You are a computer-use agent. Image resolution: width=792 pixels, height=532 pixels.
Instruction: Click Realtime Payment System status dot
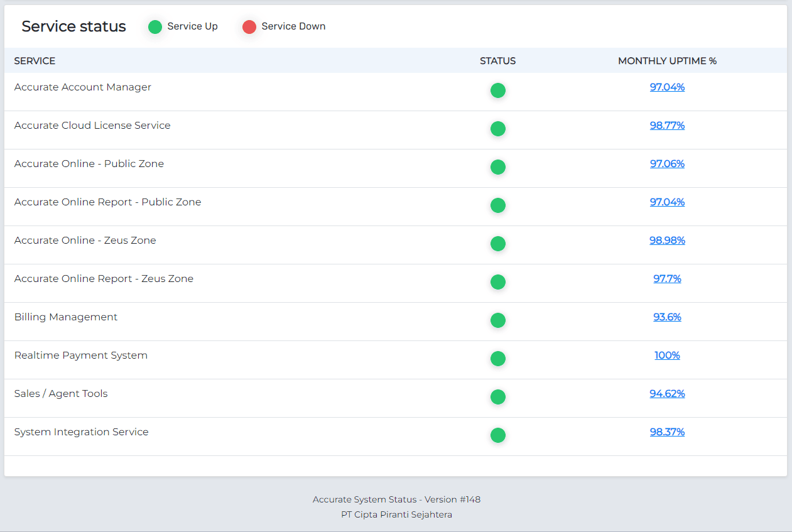coord(497,359)
